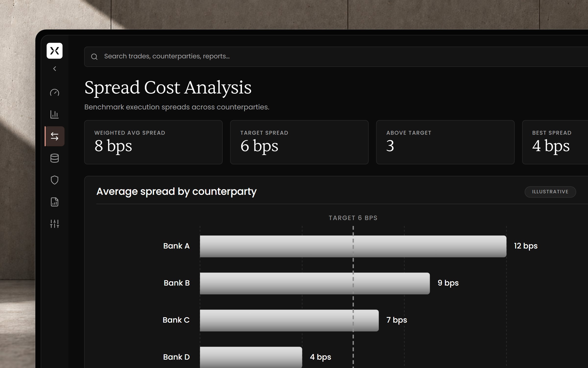
Task: Click the Bank B bar in chart
Action: (315, 283)
